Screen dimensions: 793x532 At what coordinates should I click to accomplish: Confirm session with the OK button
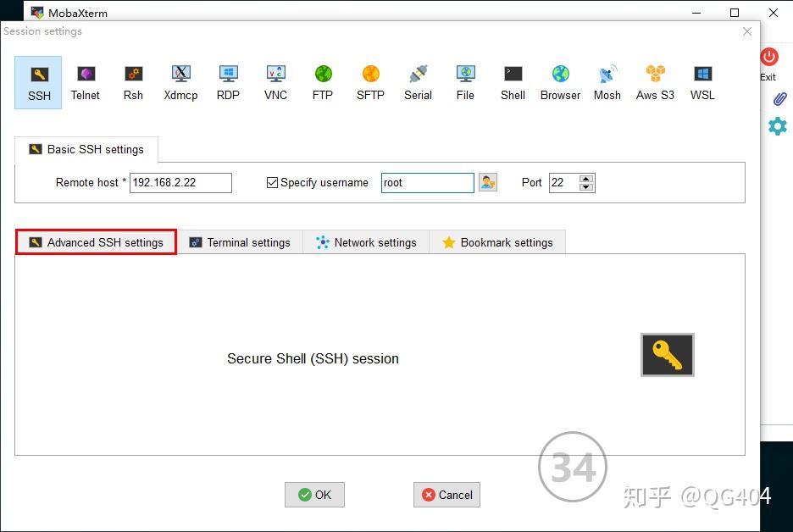(x=314, y=495)
